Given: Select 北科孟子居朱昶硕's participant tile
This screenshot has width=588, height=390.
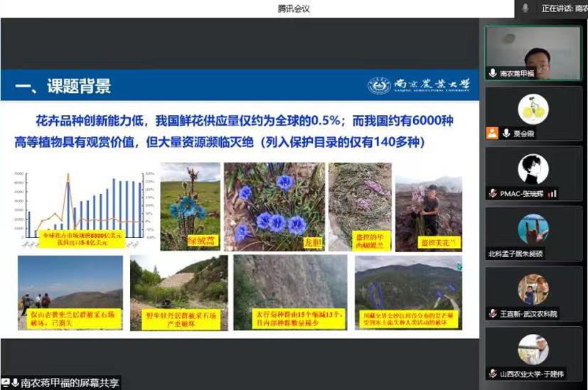Looking at the screenshot, I should [533, 233].
